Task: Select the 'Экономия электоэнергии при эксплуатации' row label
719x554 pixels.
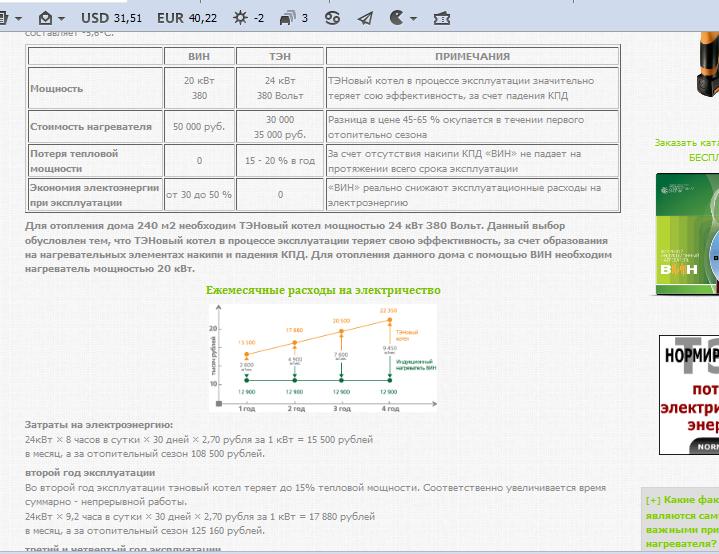Action: click(x=94, y=195)
